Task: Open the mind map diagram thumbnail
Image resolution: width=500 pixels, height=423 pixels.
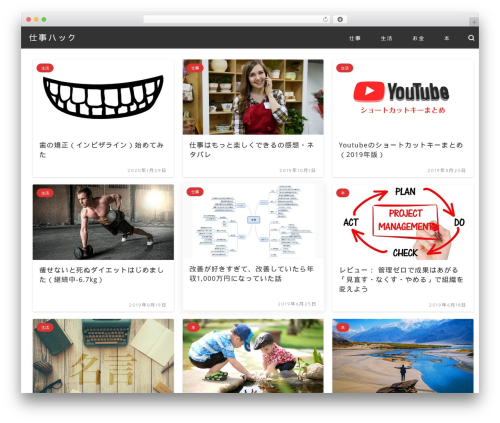Action: (253, 221)
